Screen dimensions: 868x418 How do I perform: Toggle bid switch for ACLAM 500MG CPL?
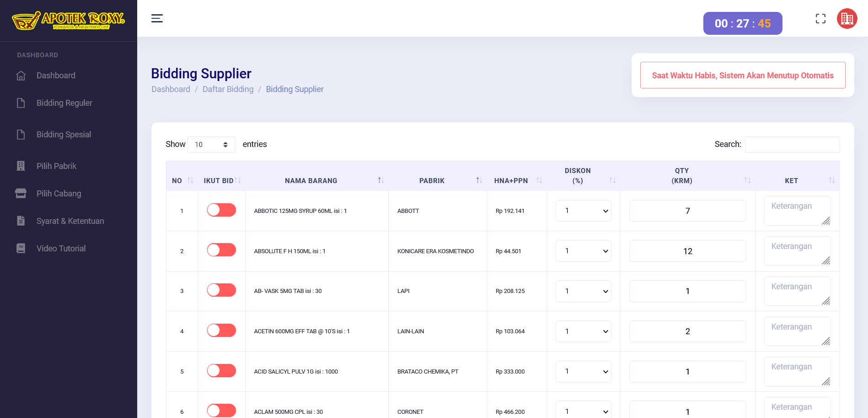[221, 411]
